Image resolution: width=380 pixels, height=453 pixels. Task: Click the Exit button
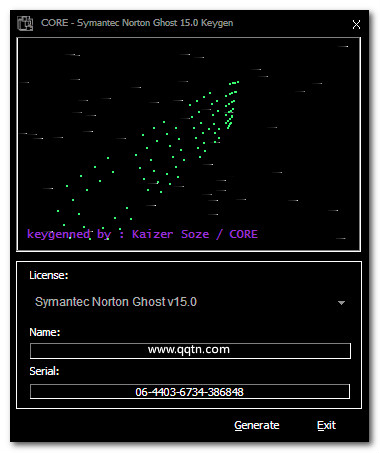[326, 425]
